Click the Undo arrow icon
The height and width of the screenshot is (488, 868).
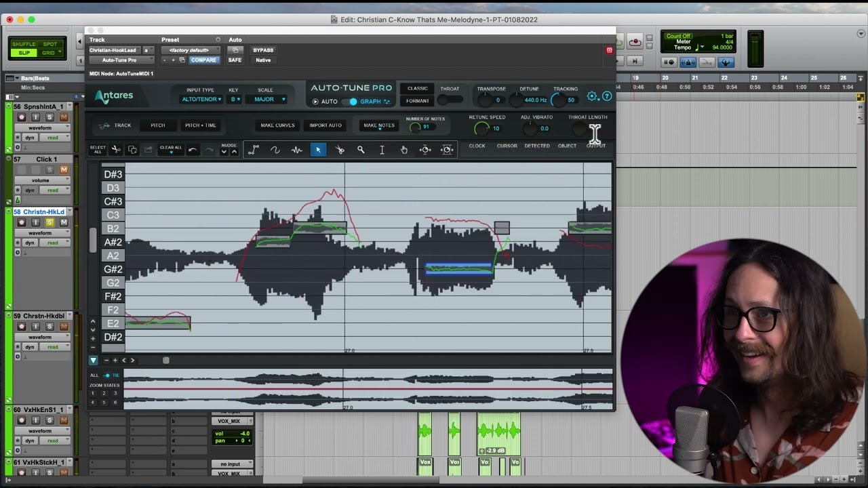[x=193, y=150]
